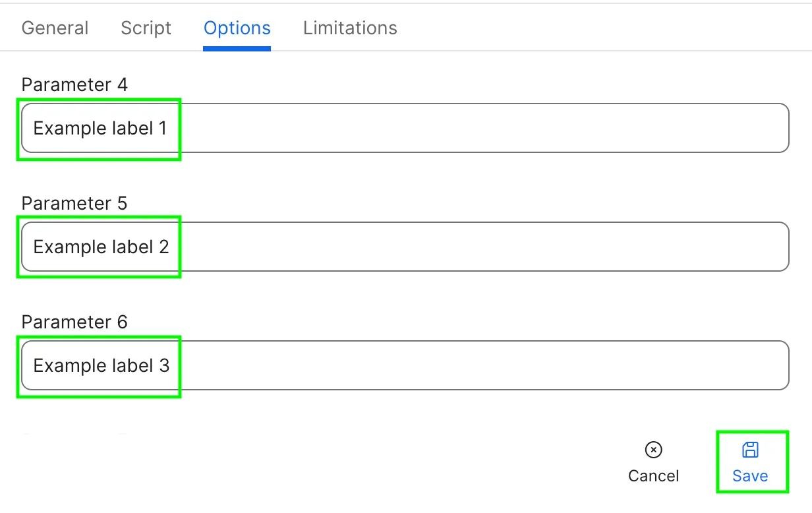Click the 'Parameter 4' field label
The height and width of the screenshot is (513, 812).
(74, 84)
